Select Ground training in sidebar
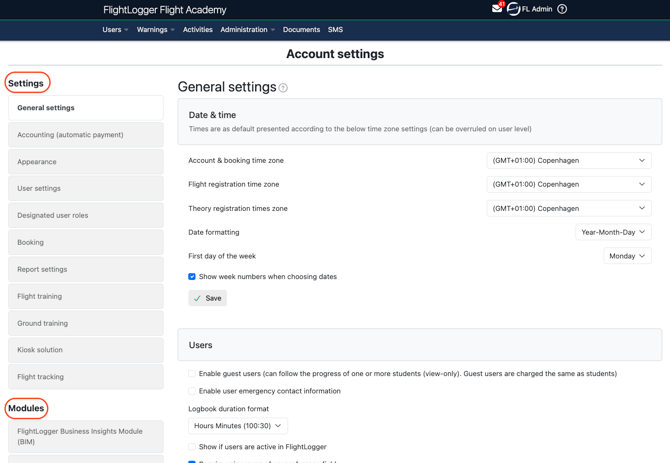Screen dimensions: 670x463 [86, 323]
